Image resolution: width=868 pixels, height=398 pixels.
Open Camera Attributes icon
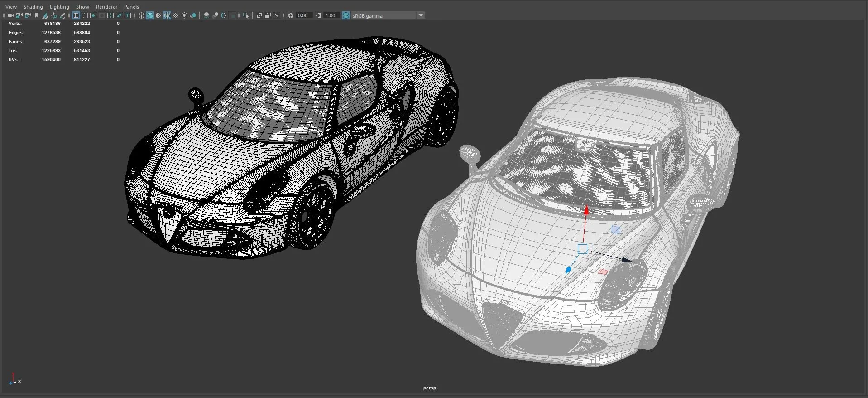pos(28,15)
